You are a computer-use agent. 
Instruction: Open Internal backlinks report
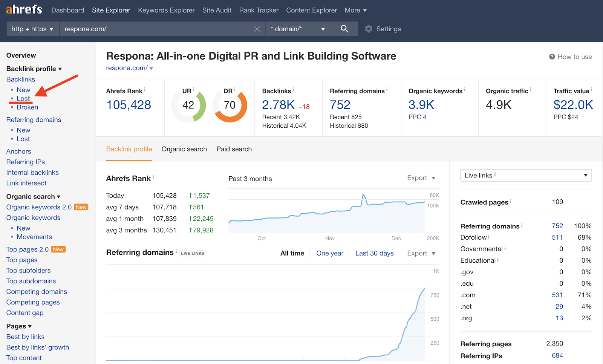pos(32,173)
